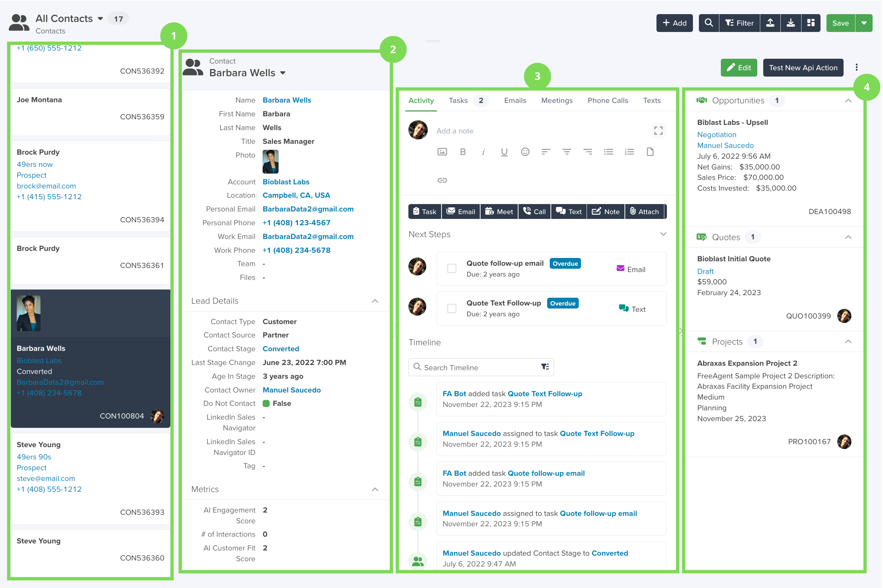Image resolution: width=883 pixels, height=588 pixels.
Task: Switch to the Activity tab
Action: click(x=421, y=100)
